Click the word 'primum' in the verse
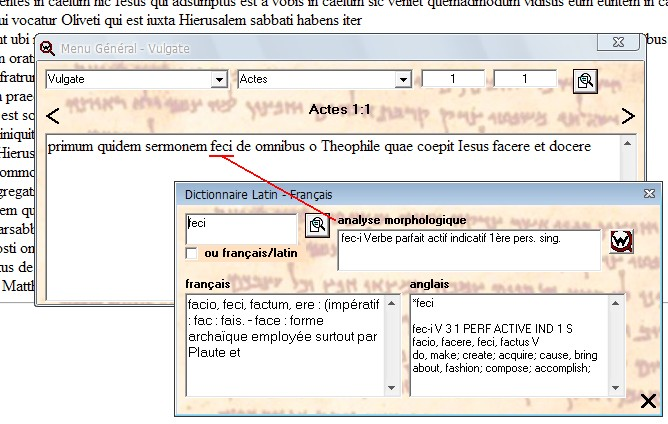This screenshot has width=668, height=424. click(x=70, y=147)
